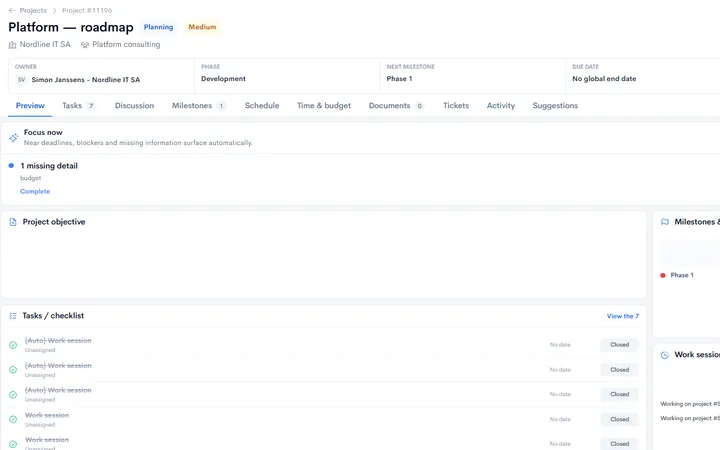Click the View the 7 link

click(623, 316)
